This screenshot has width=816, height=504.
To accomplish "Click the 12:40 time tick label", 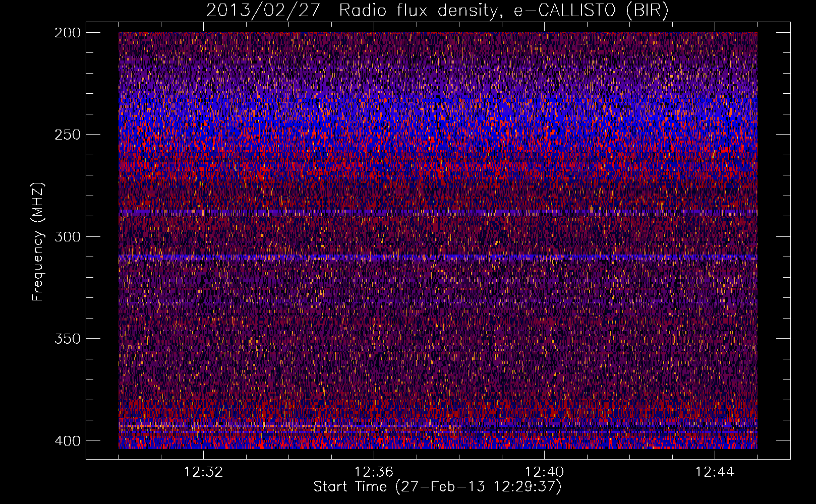I will 544,472.
